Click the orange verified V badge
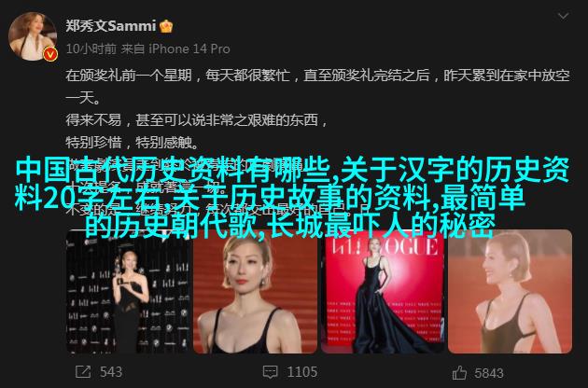Screen dimensions: 588x388 click(50, 55)
